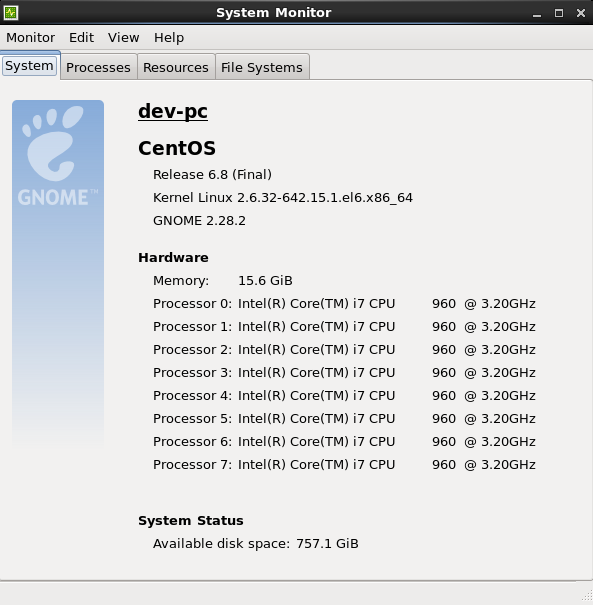Screen dimensions: 593x605
Task: Click the Processor 1 entry
Action: [x=344, y=327]
